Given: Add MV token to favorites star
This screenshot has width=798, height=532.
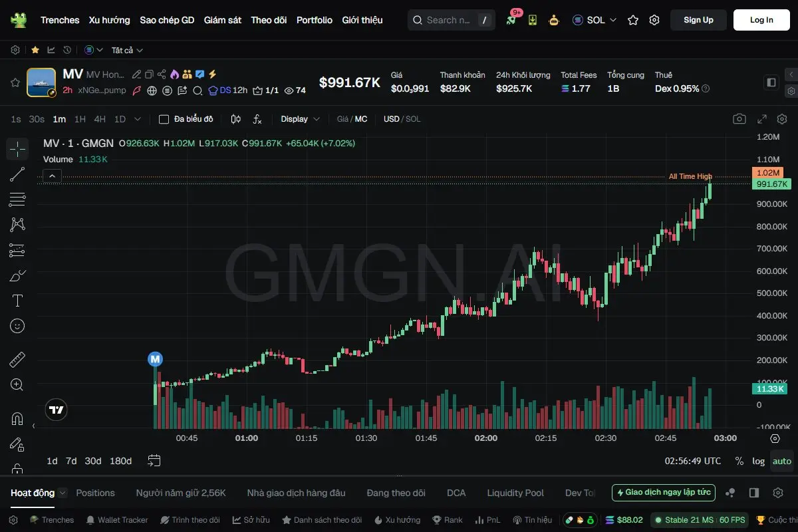Looking at the screenshot, I should [15, 82].
